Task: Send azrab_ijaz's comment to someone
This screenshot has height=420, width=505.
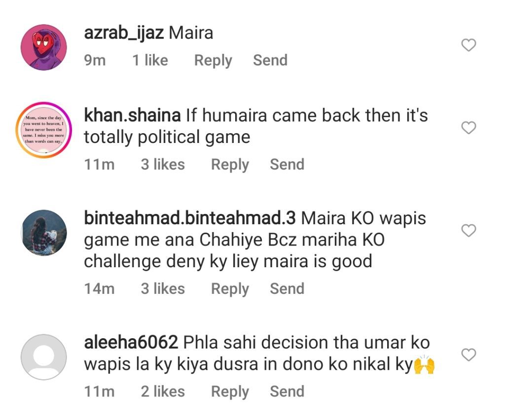Action: 270,60
